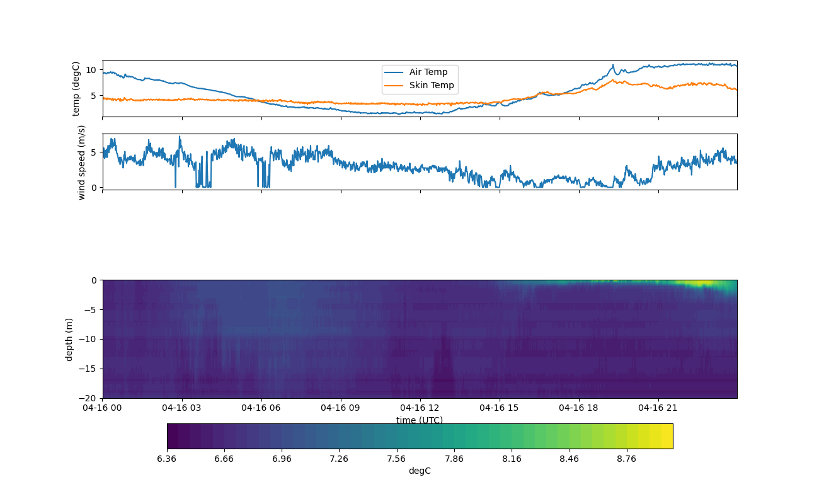Click the yellow warm patch in depth heatmap
819x504 pixels.
pyautogui.click(x=699, y=283)
